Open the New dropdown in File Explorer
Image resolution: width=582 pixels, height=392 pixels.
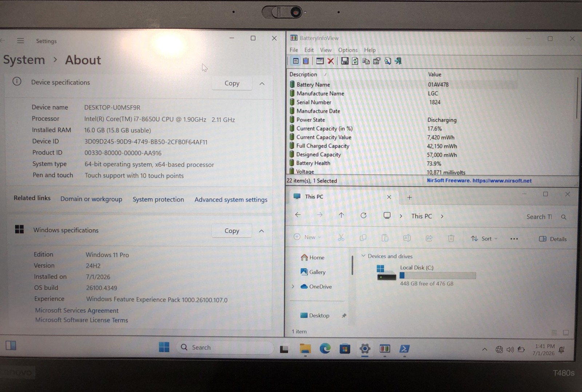pyautogui.click(x=307, y=237)
